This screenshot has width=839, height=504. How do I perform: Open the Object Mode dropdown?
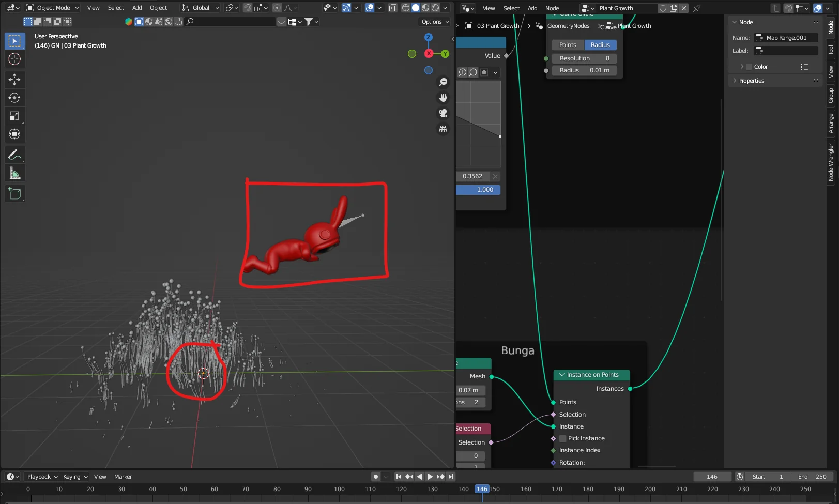(53, 8)
